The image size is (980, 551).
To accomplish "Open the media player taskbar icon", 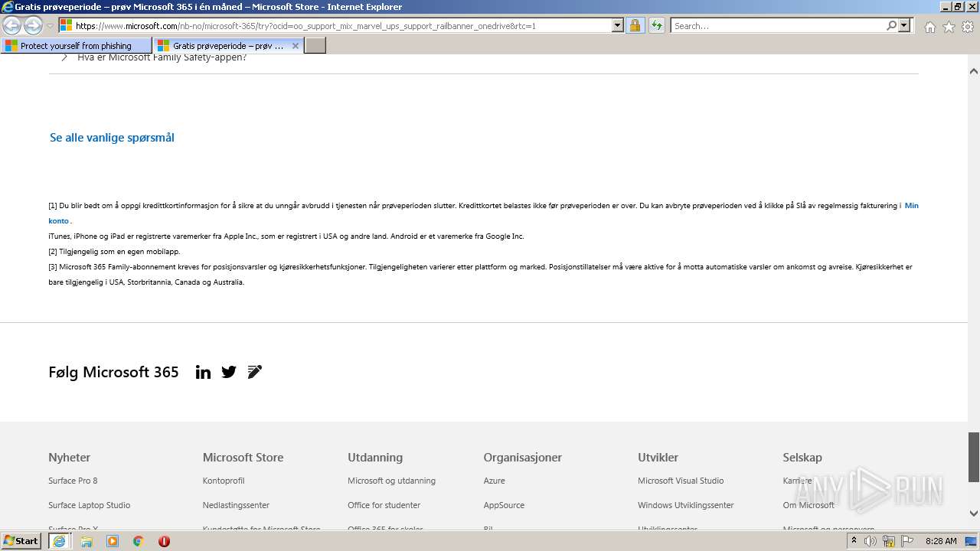I will [x=113, y=541].
